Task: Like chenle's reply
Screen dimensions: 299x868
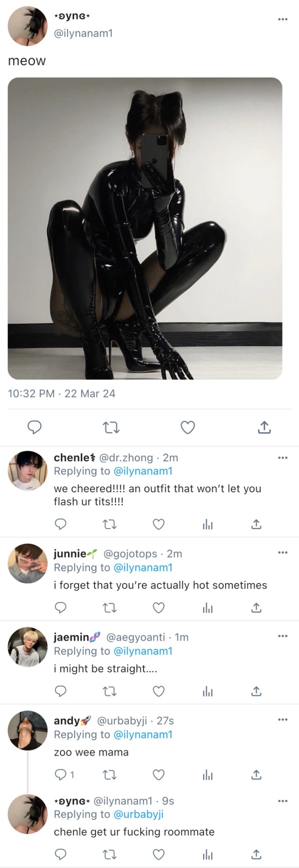Action: tap(158, 524)
